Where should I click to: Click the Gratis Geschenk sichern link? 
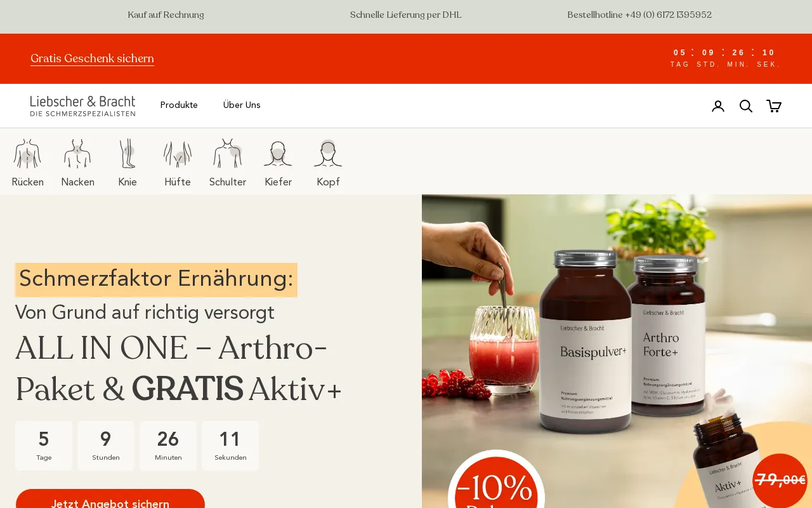click(92, 58)
